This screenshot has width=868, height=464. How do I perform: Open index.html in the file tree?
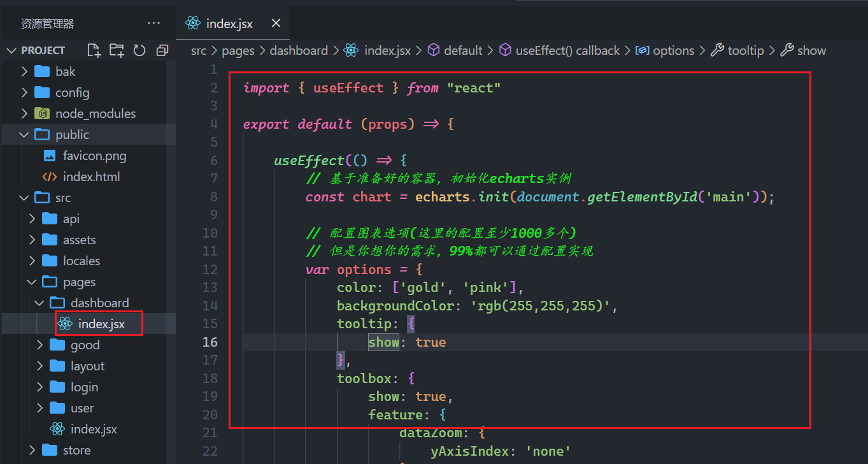(92, 177)
